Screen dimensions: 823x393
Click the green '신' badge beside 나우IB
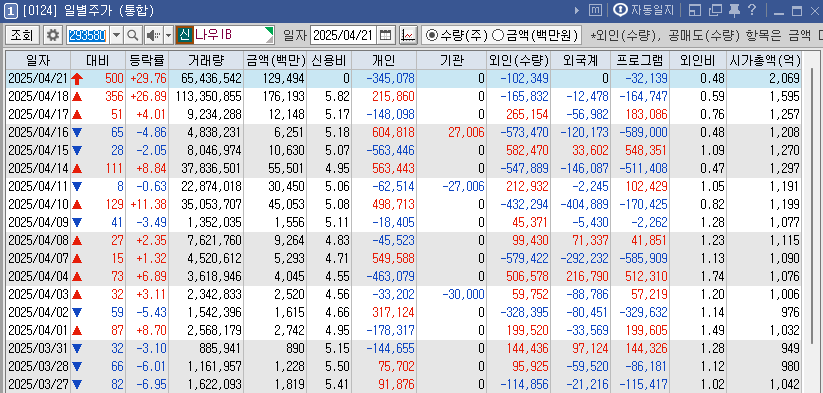(184, 36)
